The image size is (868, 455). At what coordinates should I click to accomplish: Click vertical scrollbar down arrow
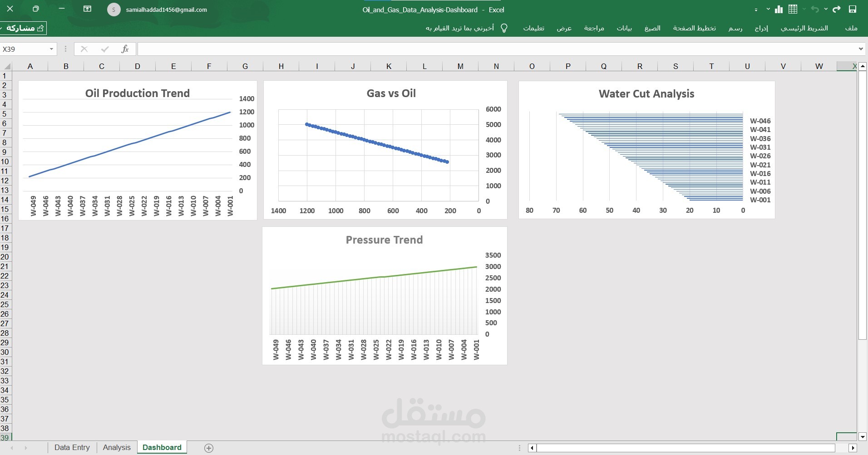863,437
